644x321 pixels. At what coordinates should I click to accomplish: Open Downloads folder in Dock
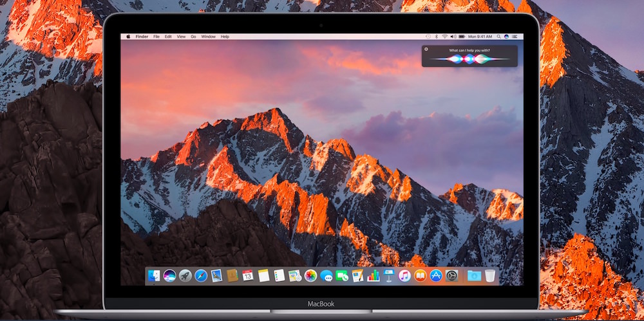click(474, 275)
